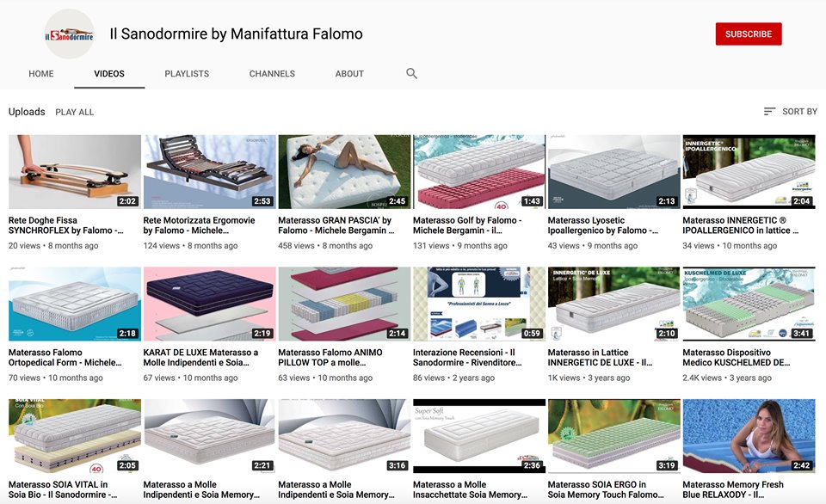Open KARAT DE LUXE mattress thumbnail
The height and width of the screenshot is (504, 826).
pos(210,304)
